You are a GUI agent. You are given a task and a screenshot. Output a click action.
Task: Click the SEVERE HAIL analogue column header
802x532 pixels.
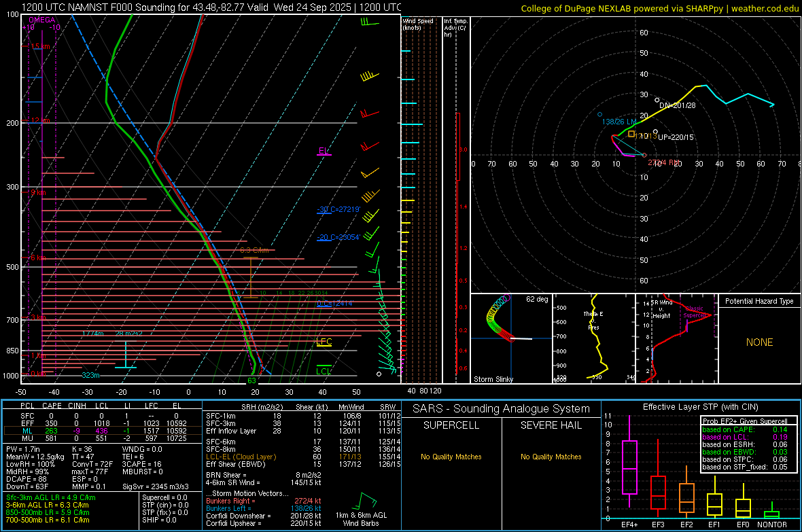pos(551,425)
